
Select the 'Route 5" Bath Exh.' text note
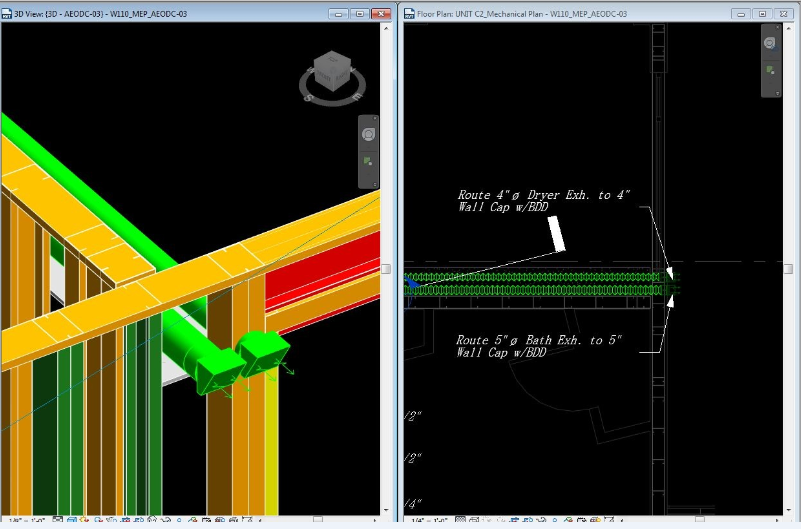pos(539,346)
